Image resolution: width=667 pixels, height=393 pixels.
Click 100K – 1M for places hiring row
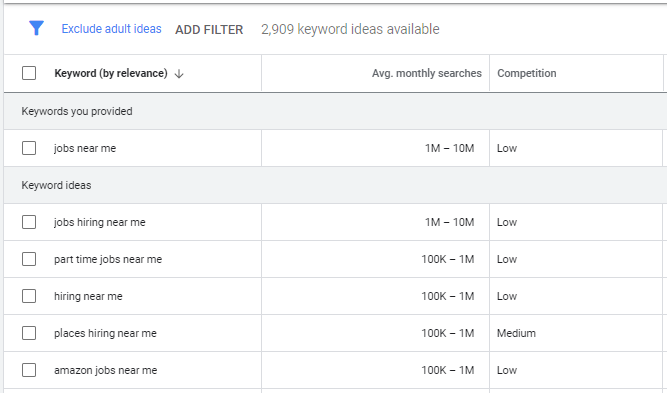click(448, 333)
